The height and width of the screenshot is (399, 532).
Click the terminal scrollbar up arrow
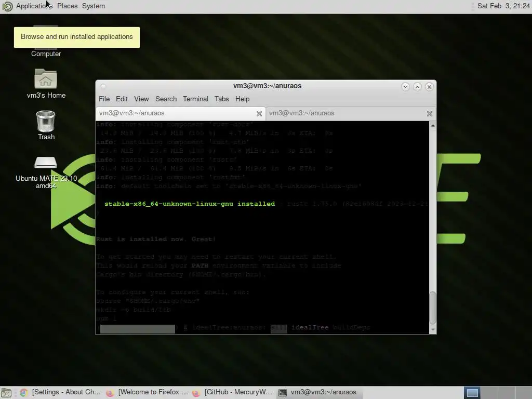click(x=433, y=126)
